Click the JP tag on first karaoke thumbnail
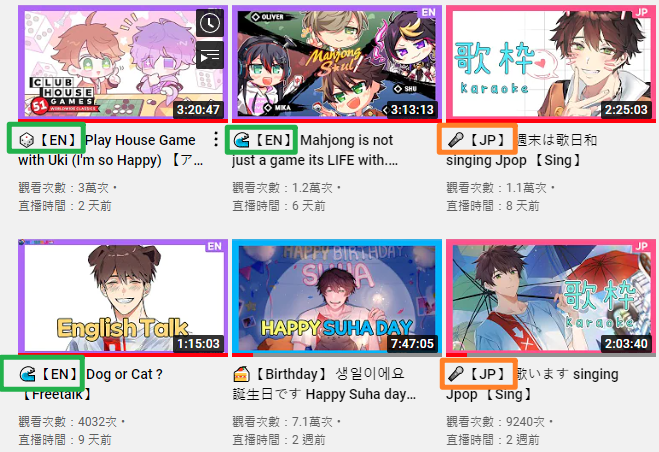Screen dimensions: 659x452 coord(642,12)
